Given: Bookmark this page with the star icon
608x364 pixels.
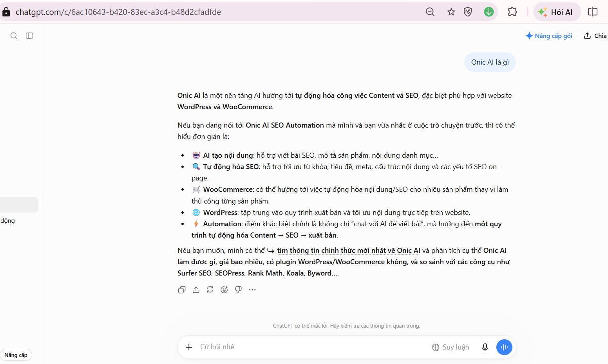Looking at the screenshot, I should [x=451, y=12].
